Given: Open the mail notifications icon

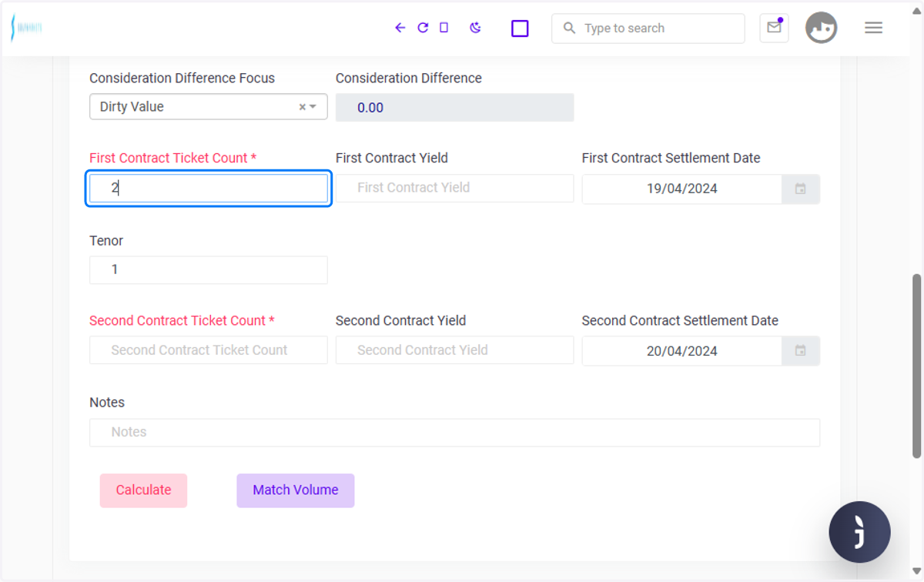Looking at the screenshot, I should pos(774,28).
